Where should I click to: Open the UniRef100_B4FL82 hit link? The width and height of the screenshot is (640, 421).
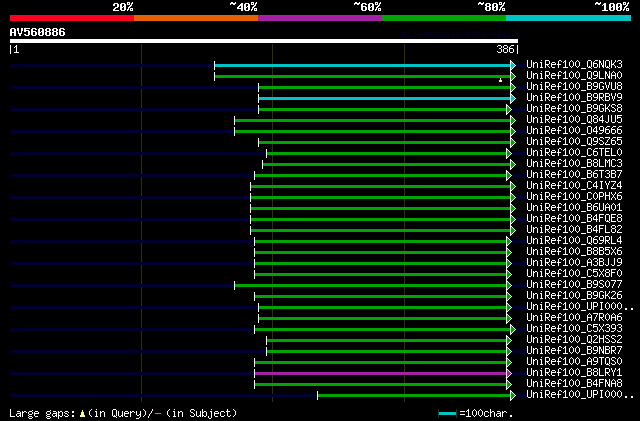point(574,230)
